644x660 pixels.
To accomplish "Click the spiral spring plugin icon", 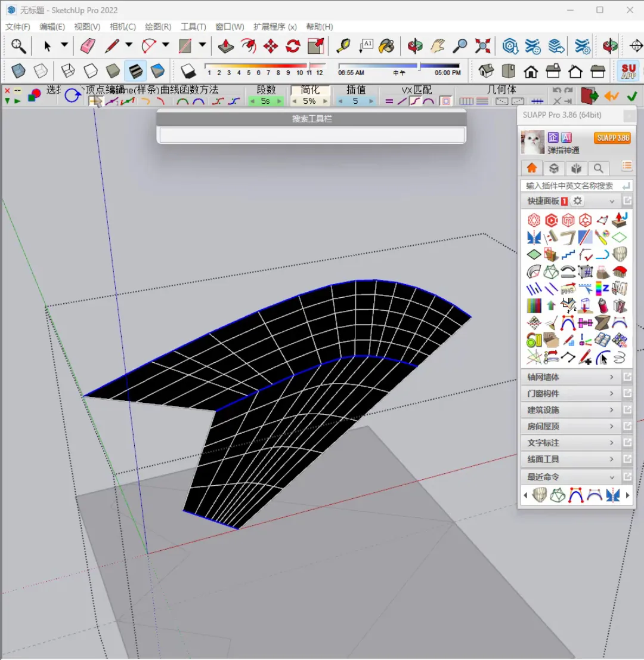I will coord(620,358).
